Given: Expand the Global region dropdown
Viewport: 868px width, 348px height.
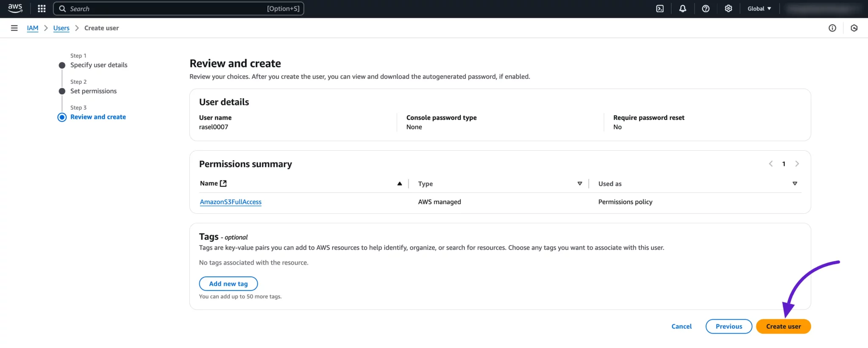Looking at the screenshot, I should (759, 8).
